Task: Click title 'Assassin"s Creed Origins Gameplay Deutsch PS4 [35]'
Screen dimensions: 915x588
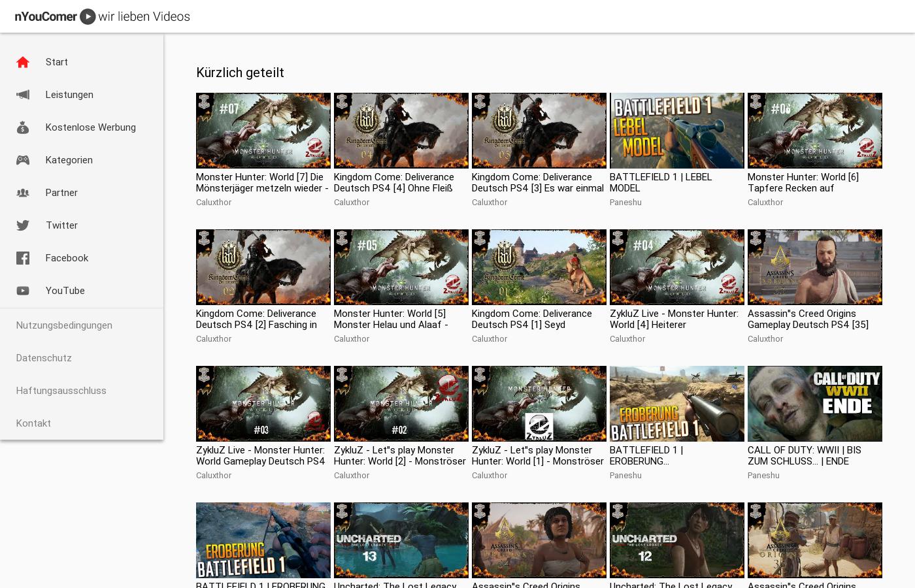Action: (808, 319)
